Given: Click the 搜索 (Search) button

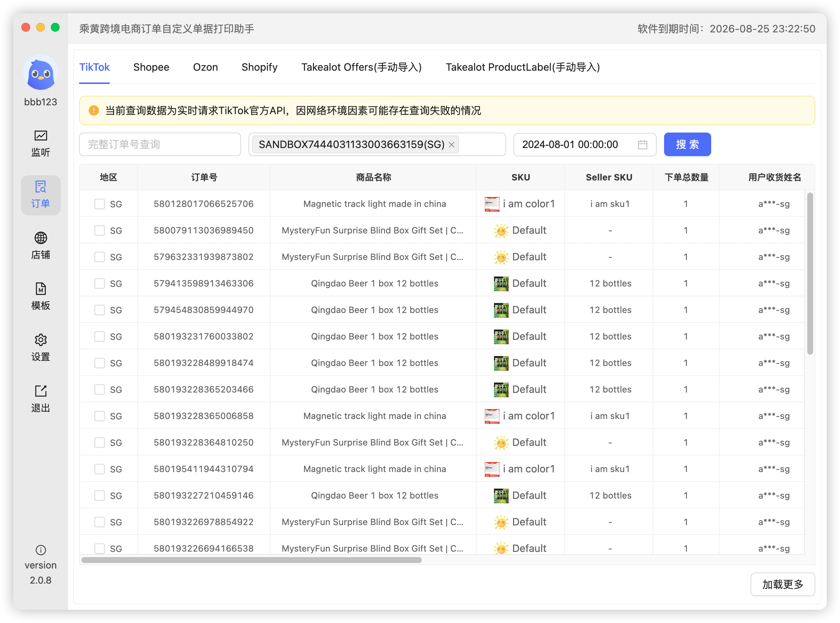Looking at the screenshot, I should [687, 144].
